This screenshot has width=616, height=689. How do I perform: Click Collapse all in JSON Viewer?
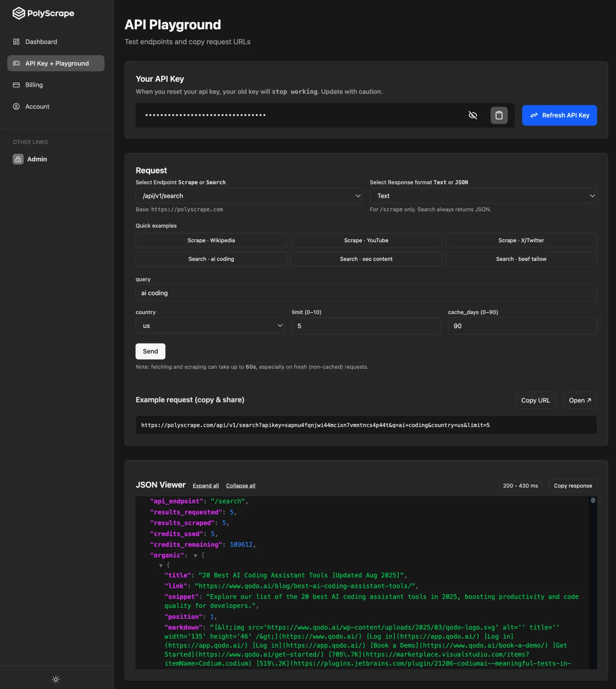coord(241,485)
